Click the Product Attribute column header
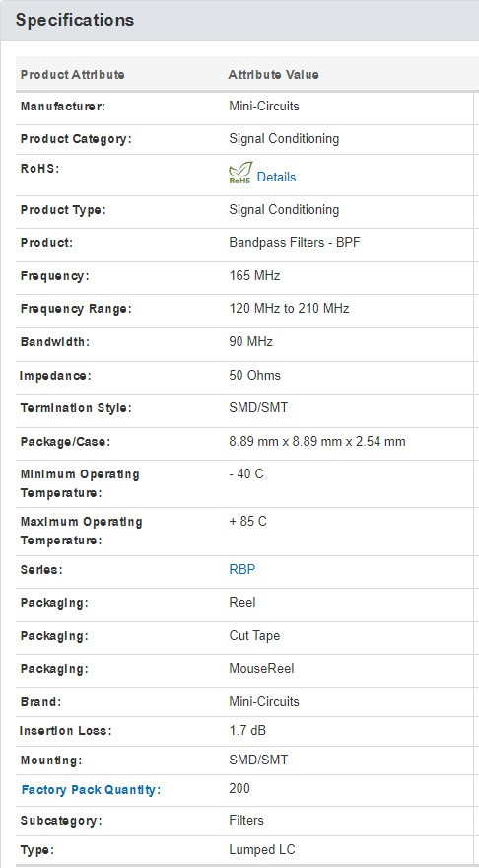This screenshot has height=868, width=479. point(73,75)
